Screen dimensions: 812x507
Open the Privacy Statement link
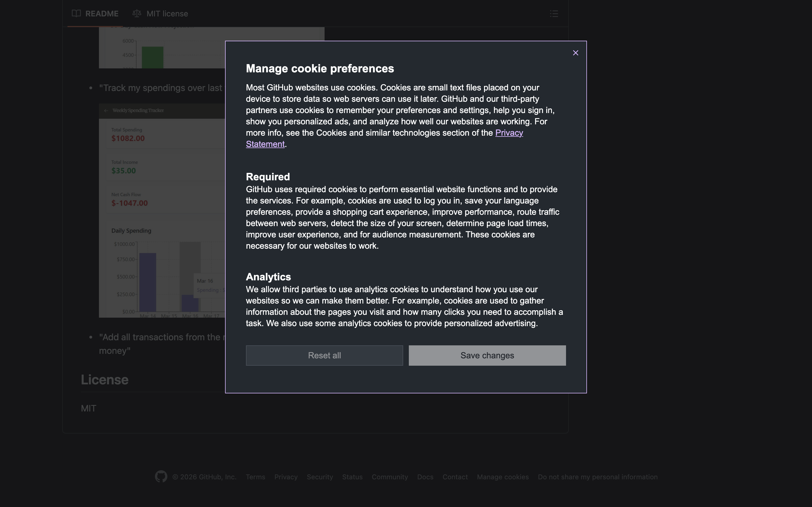pyautogui.click(x=509, y=133)
